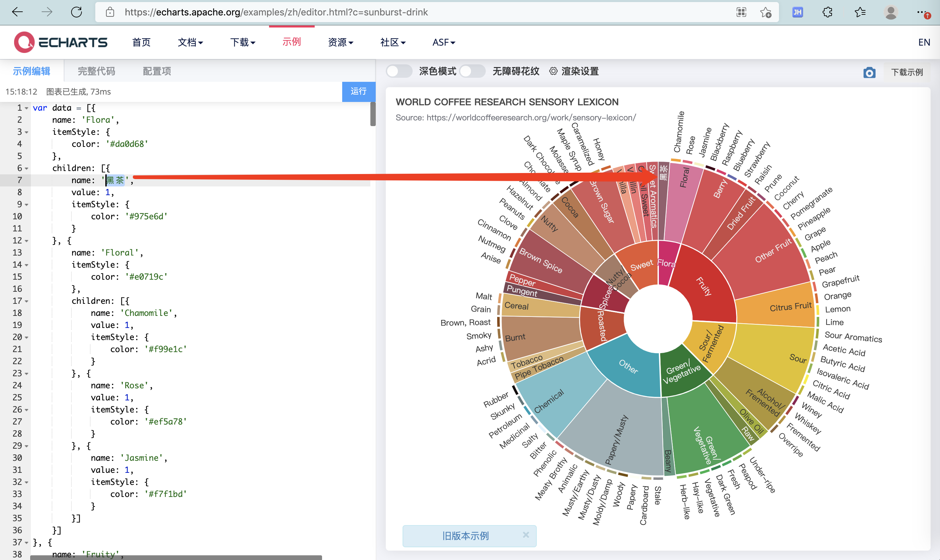This screenshot has width=940, height=560.
Task: Open the 社区 dropdown menu
Action: (x=393, y=42)
